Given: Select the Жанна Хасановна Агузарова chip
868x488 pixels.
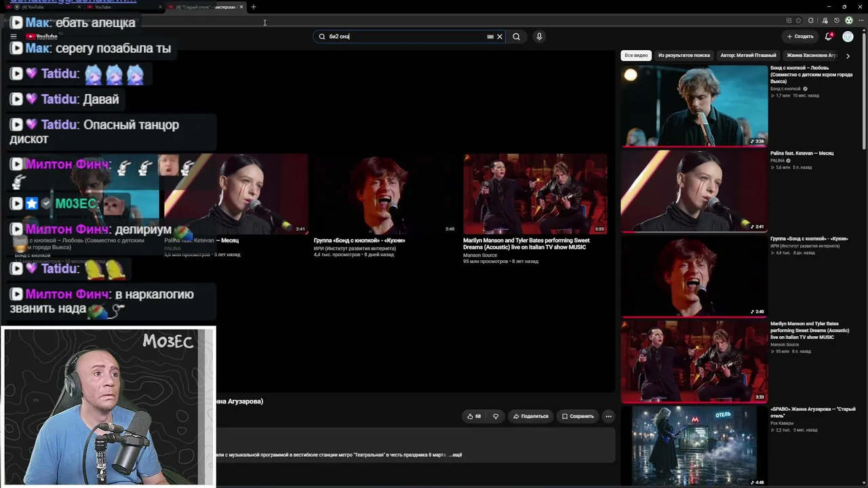Looking at the screenshot, I should [812, 56].
